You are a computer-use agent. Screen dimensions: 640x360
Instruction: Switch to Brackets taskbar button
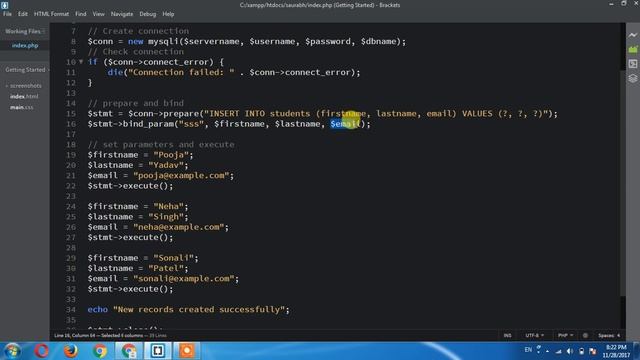pyautogui.click(x=158, y=351)
